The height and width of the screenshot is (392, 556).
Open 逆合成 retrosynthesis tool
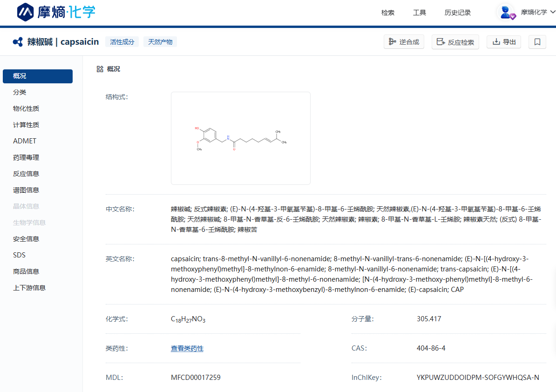pos(404,42)
